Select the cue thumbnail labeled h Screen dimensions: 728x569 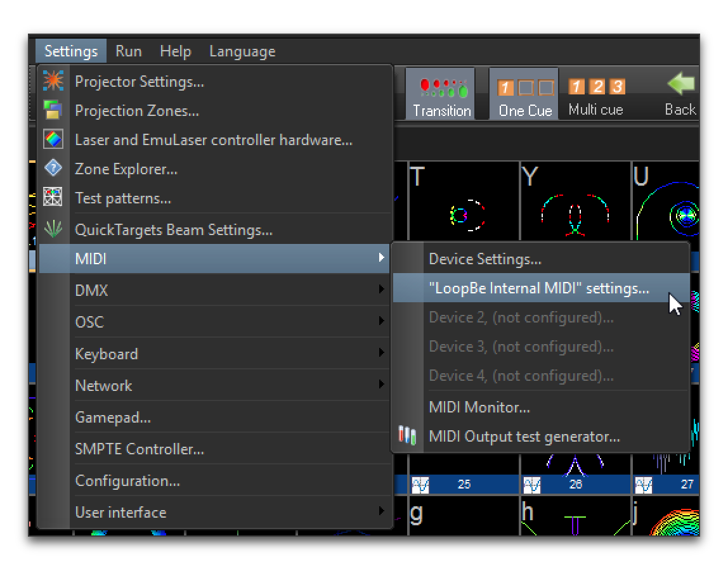tap(575, 516)
